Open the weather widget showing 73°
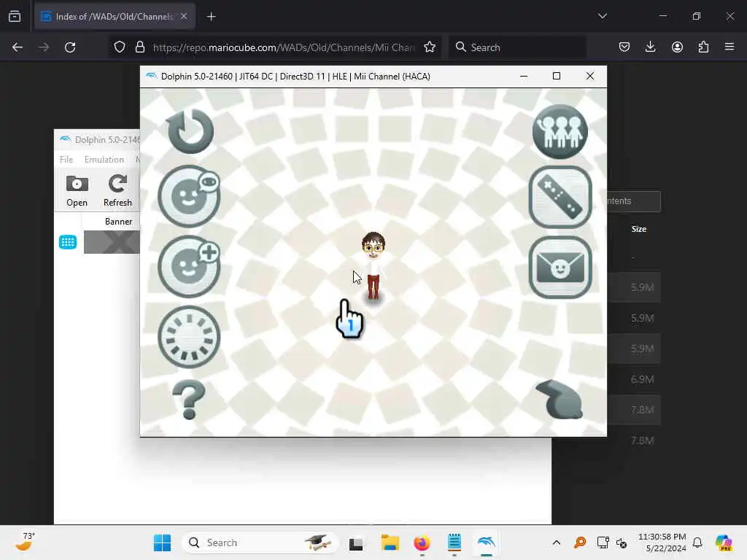Viewport: 747px width, 560px height. coord(25,542)
